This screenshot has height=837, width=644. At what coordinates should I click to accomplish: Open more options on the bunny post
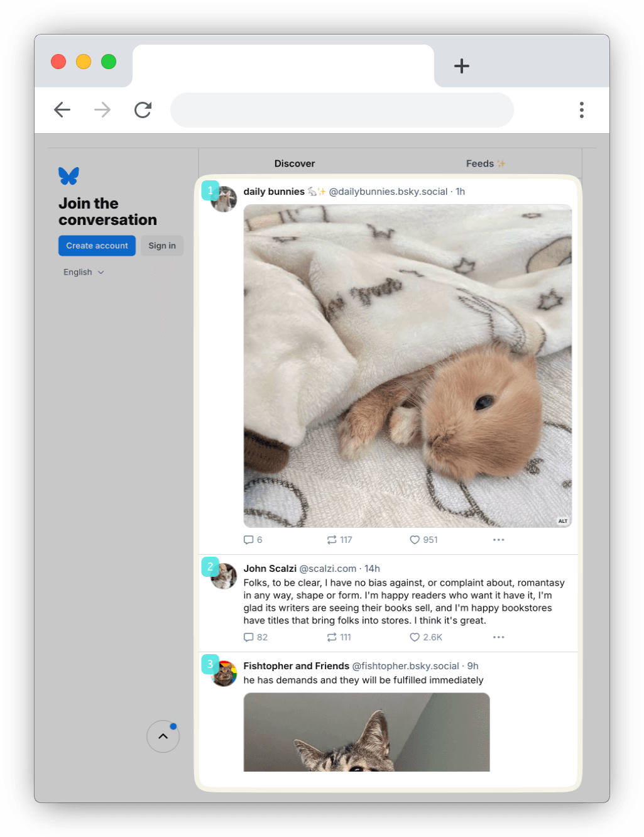click(498, 539)
